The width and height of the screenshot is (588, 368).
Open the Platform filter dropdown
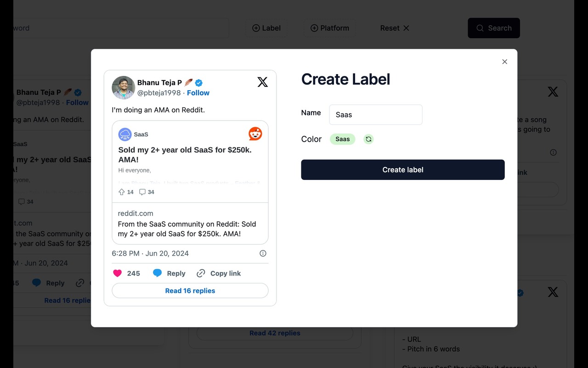(329, 28)
